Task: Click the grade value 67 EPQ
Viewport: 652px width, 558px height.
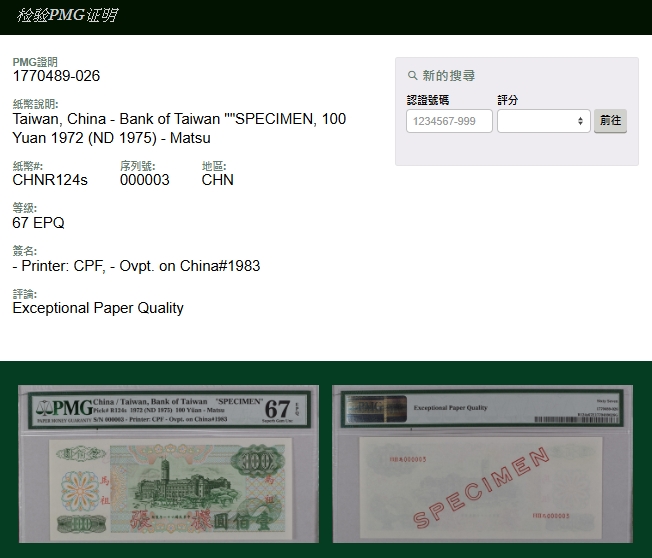Action: (38, 223)
